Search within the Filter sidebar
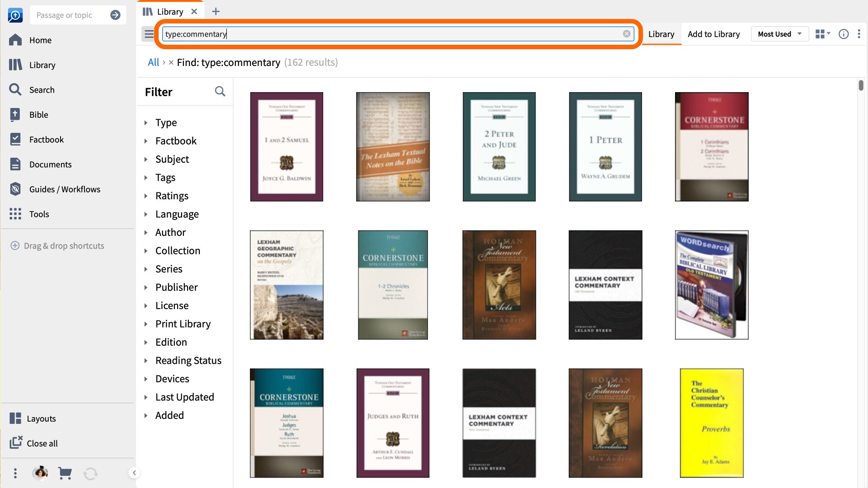 click(x=220, y=91)
